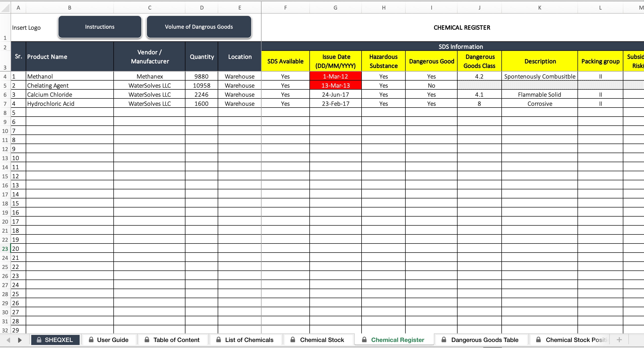
Task: Click the left sheet navigation arrow
Action: [8, 340]
